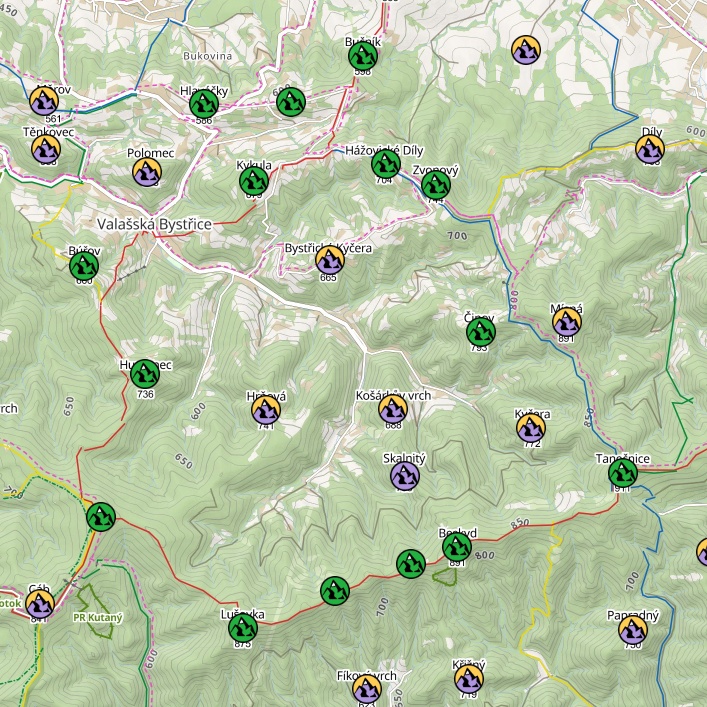Select the Skalnitý purple peak icon

[x=405, y=476]
